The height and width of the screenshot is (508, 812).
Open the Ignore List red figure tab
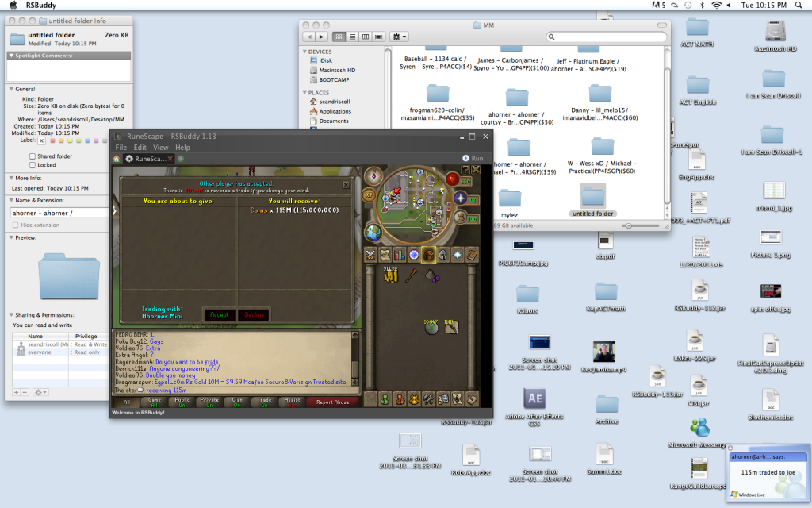click(400, 399)
